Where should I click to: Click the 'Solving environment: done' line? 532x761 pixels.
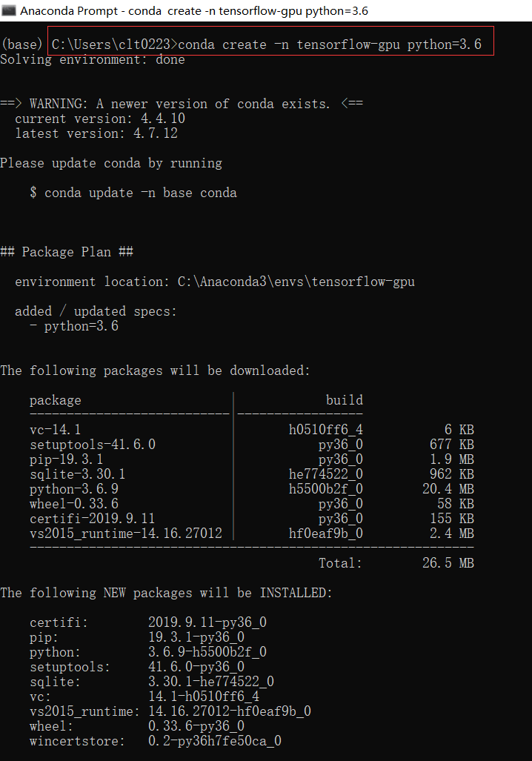point(93,59)
